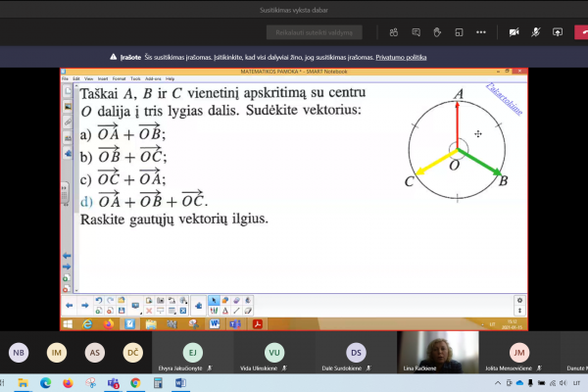
Task: Open Firefox in shared screen taskbar
Action: click(x=109, y=324)
